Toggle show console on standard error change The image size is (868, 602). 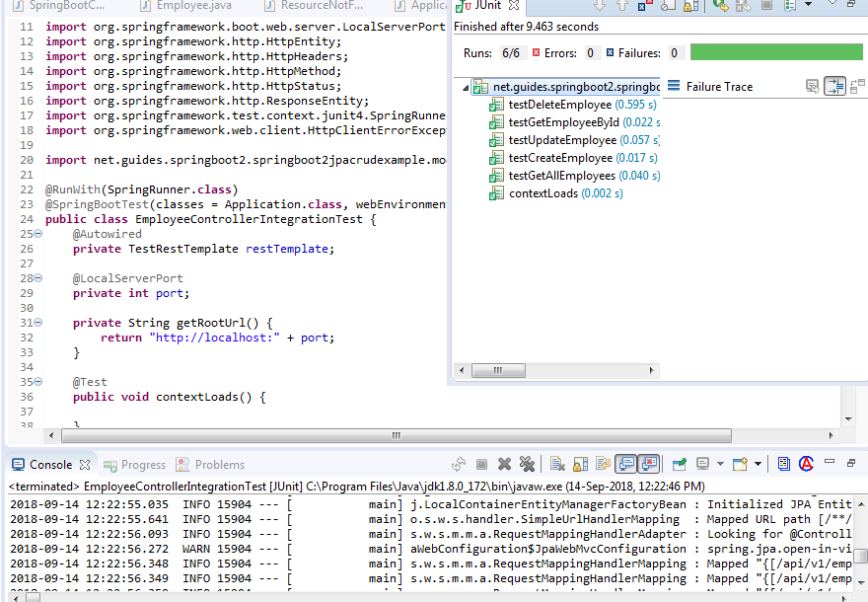[646, 464]
